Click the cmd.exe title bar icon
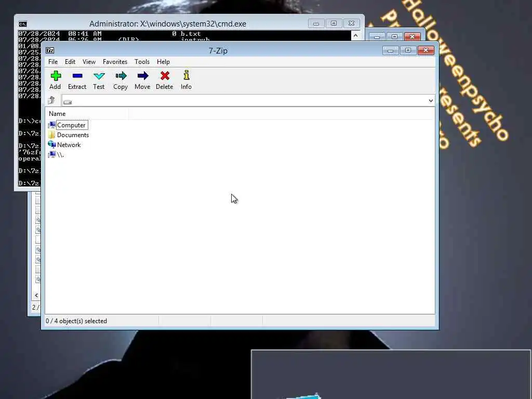 [x=23, y=24]
